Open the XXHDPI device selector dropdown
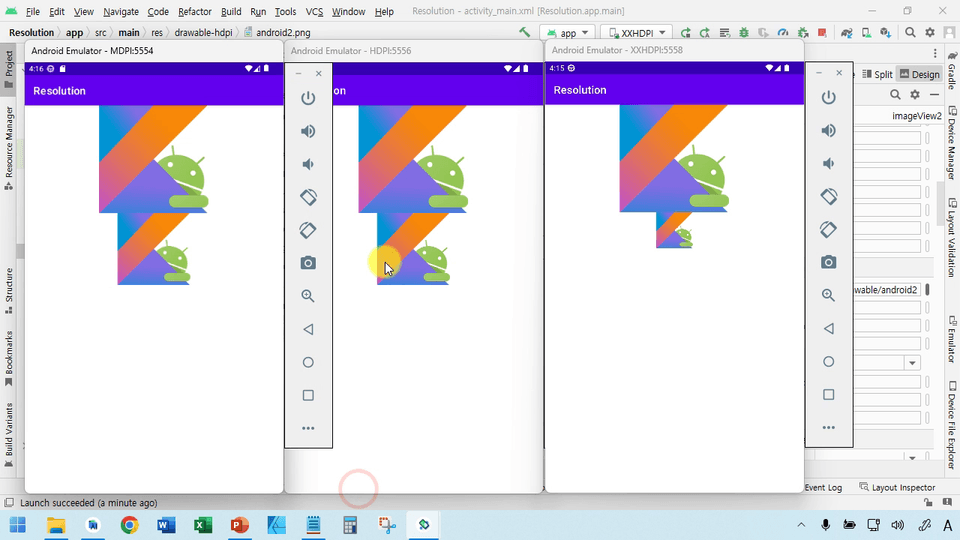Image resolution: width=960 pixels, height=540 pixels. tap(637, 32)
